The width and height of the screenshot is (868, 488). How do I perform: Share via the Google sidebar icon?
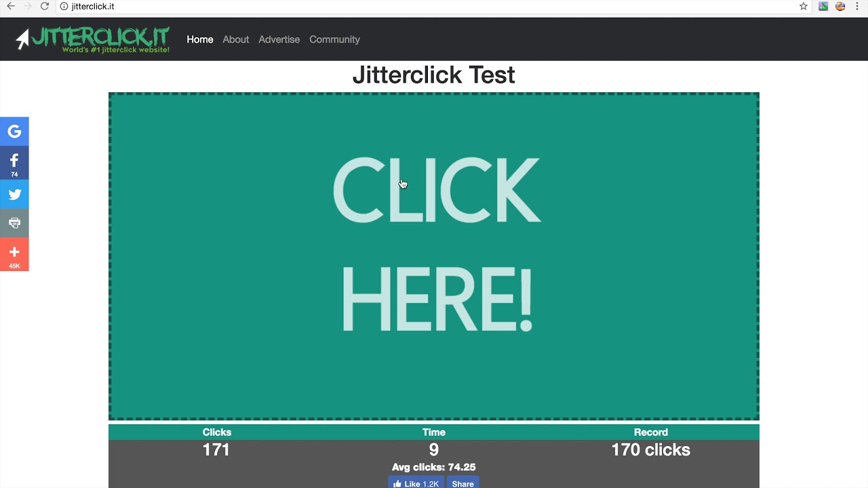pyautogui.click(x=14, y=131)
